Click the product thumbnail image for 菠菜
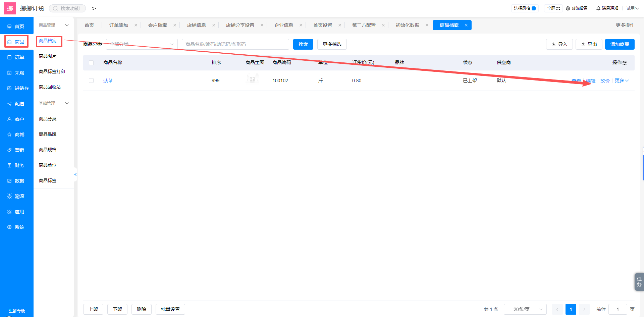The image size is (644, 317). (x=252, y=80)
